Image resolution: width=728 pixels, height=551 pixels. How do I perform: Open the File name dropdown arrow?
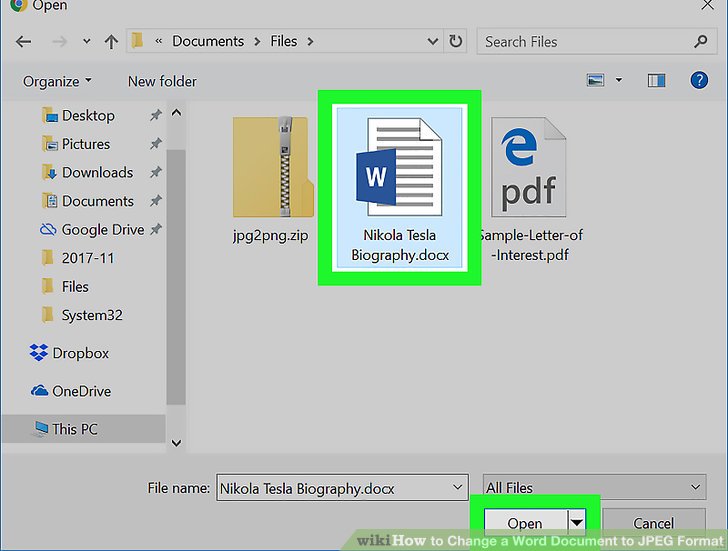[x=457, y=488]
